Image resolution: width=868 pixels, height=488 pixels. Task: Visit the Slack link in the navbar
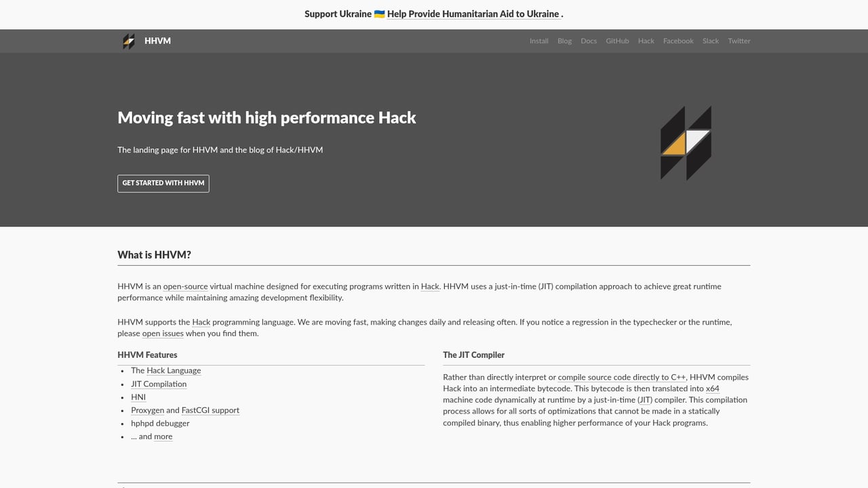click(x=710, y=41)
